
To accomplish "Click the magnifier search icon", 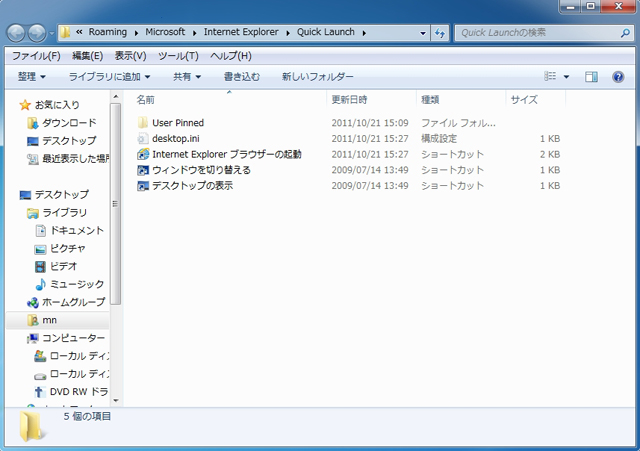I will click(x=625, y=33).
